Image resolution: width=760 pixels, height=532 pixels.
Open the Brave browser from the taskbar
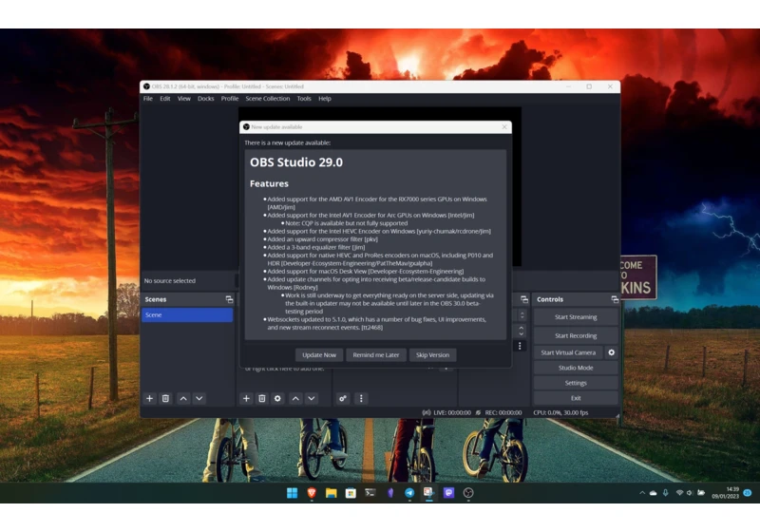click(x=312, y=493)
